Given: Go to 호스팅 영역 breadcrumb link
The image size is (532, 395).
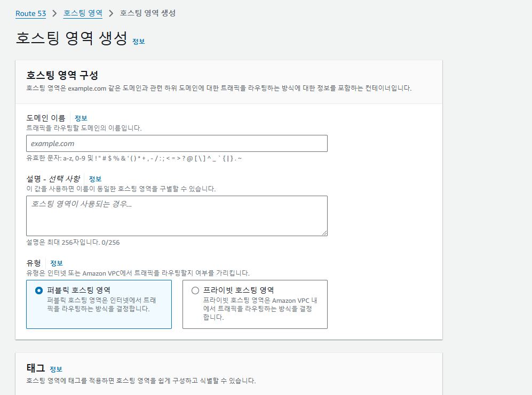Looking at the screenshot, I should (x=83, y=13).
